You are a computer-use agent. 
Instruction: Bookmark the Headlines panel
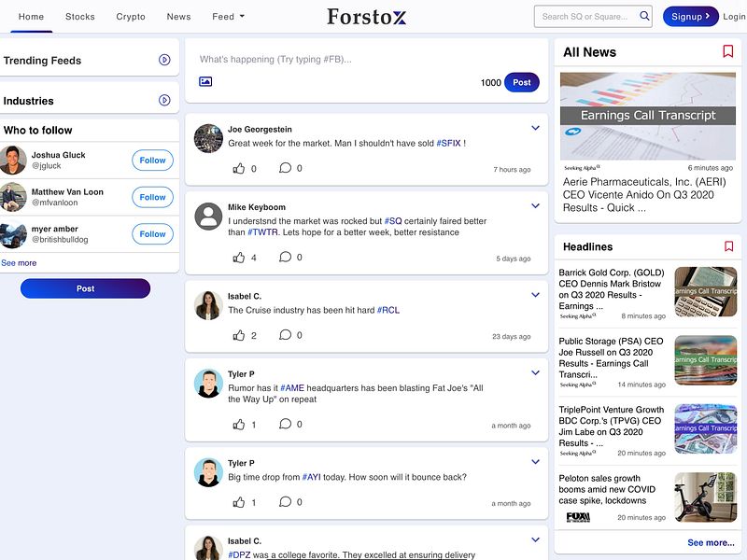click(728, 246)
